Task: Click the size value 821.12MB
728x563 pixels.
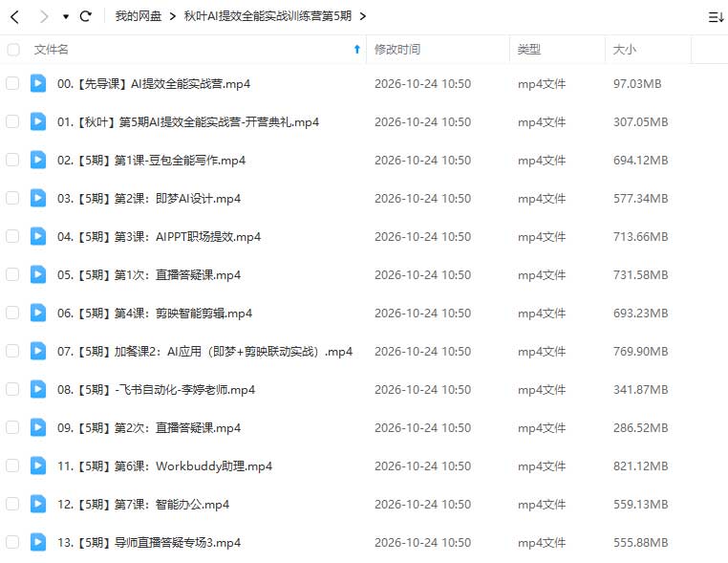Action: click(x=640, y=466)
